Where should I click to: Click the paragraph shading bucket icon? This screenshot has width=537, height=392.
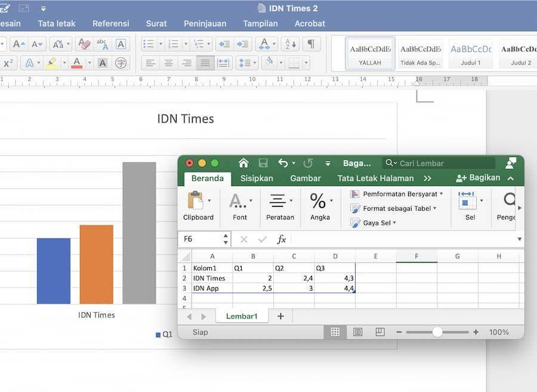click(270, 62)
